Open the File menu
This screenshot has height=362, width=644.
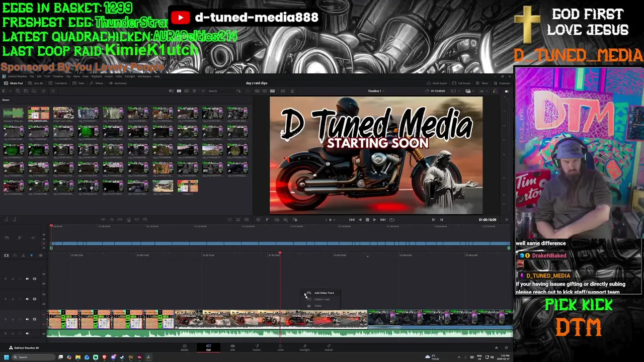pos(32,76)
